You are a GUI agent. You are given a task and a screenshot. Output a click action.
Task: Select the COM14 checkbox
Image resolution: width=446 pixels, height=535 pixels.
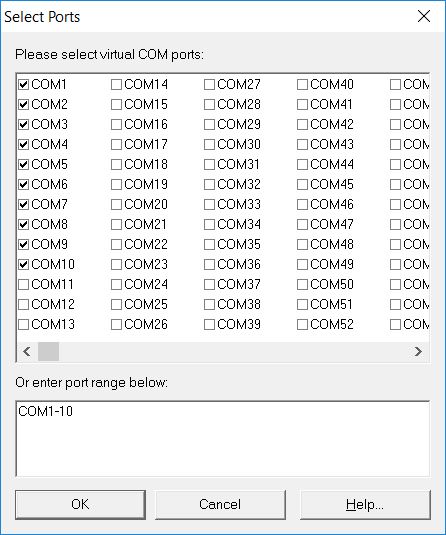tap(116, 84)
